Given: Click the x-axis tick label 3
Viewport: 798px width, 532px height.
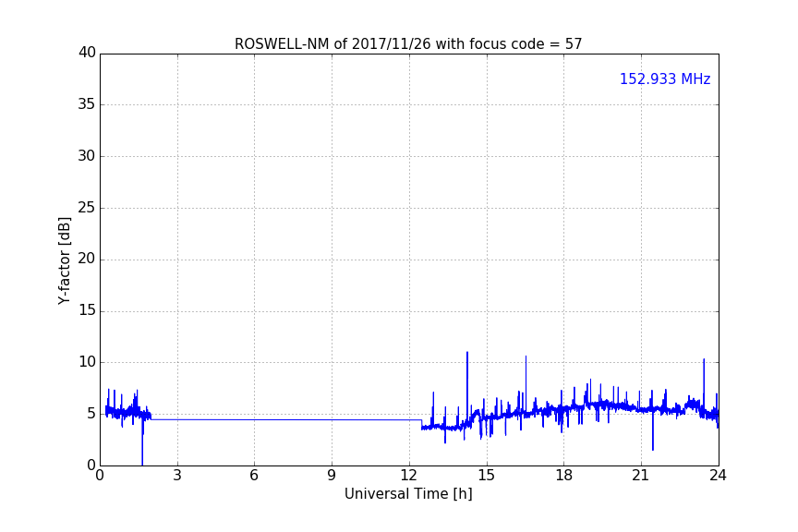Looking at the screenshot, I should [x=177, y=476].
